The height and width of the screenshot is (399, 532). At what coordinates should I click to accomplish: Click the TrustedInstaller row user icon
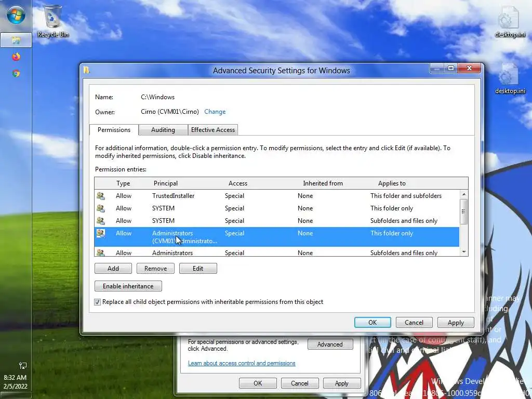[x=100, y=196]
